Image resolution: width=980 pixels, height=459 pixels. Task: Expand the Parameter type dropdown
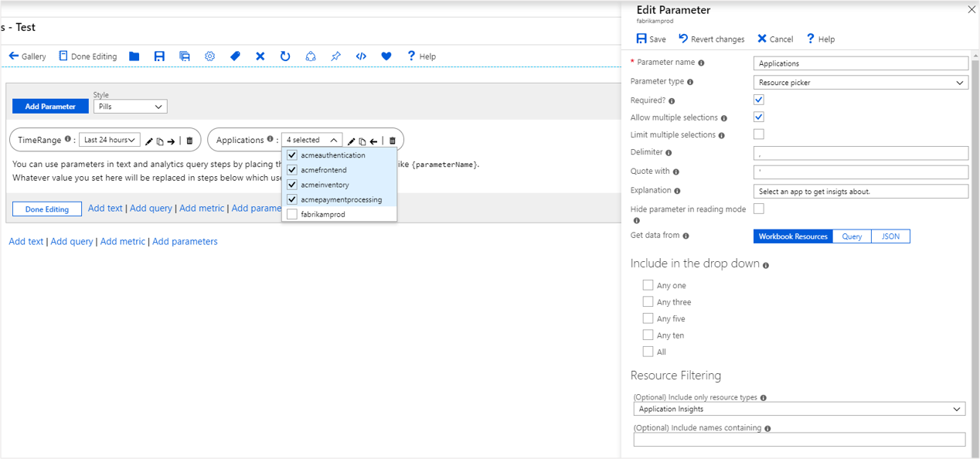click(x=860, y=83)
